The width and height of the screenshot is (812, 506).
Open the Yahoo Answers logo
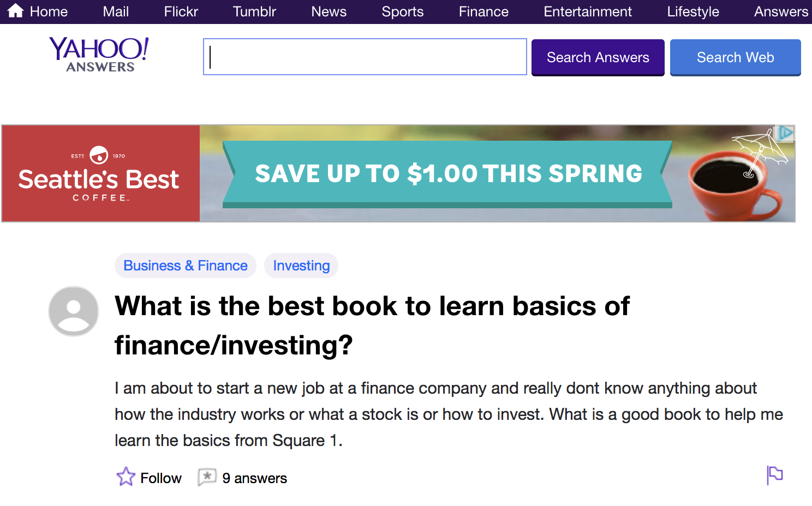(x=99, y=55)
